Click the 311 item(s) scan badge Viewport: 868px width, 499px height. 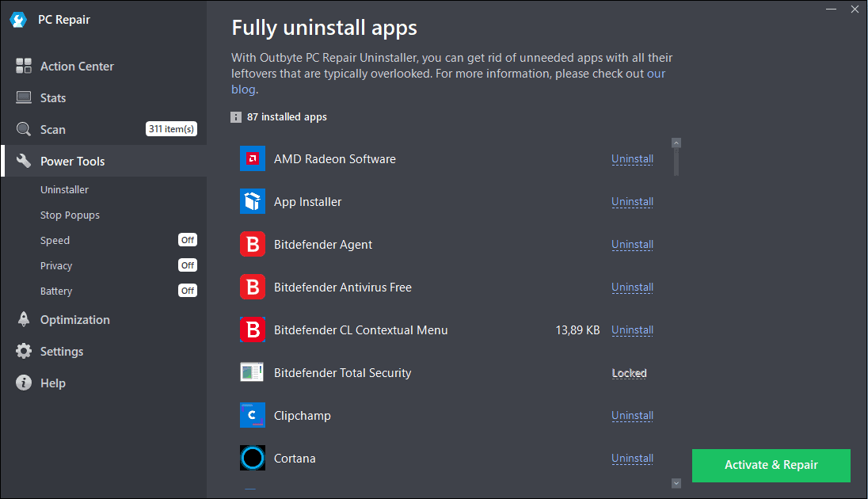point(171,129)
